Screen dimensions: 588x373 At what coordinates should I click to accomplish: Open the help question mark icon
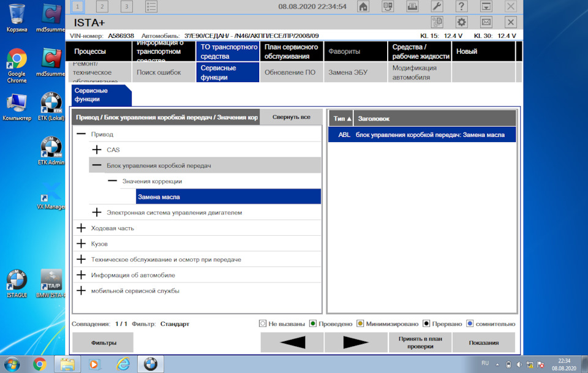pyautogui.click(x=461, y=6)
